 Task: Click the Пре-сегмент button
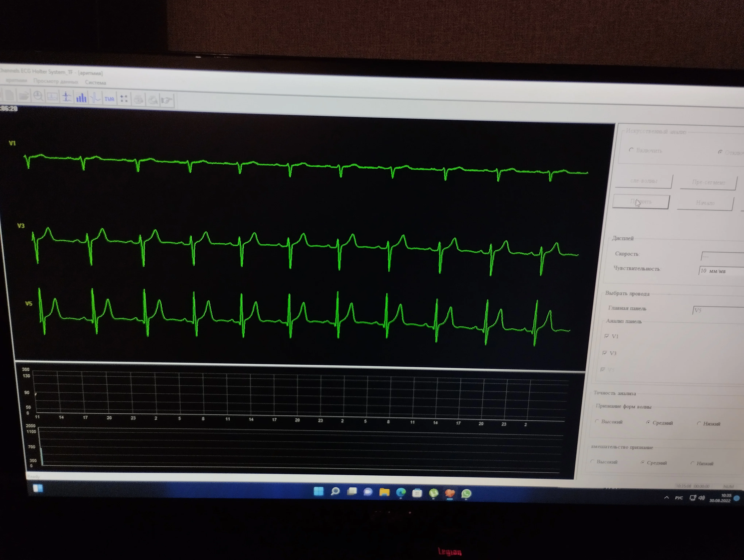[x=708, y=182]
